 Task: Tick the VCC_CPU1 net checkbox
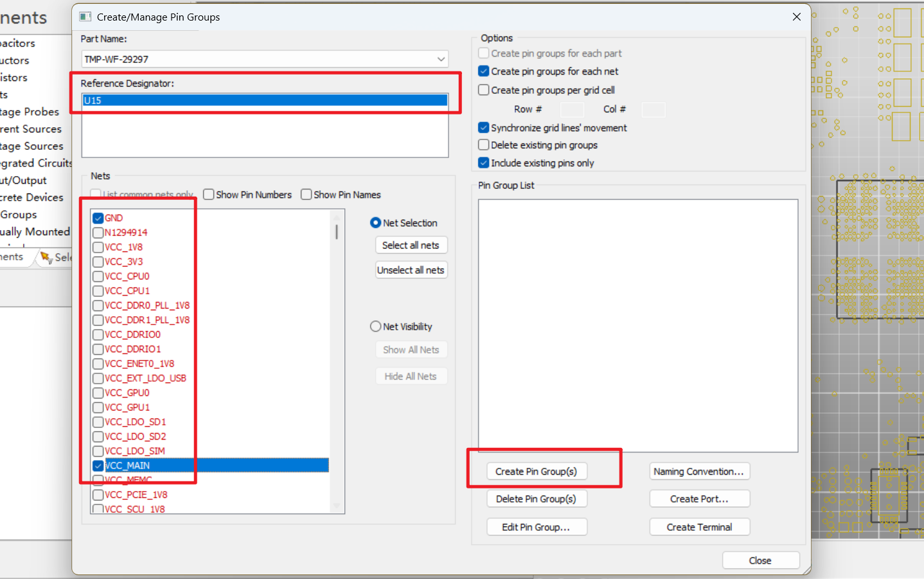click(98, 291)
